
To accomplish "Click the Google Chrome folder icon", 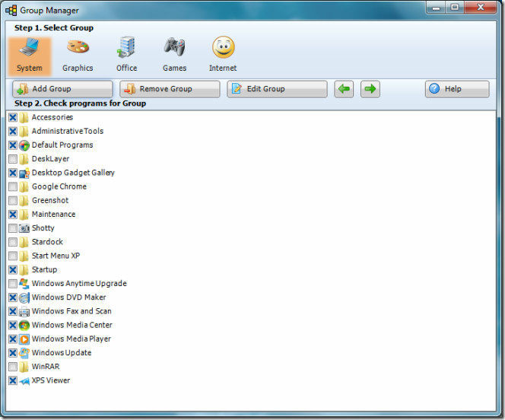I will click(24, 187).
